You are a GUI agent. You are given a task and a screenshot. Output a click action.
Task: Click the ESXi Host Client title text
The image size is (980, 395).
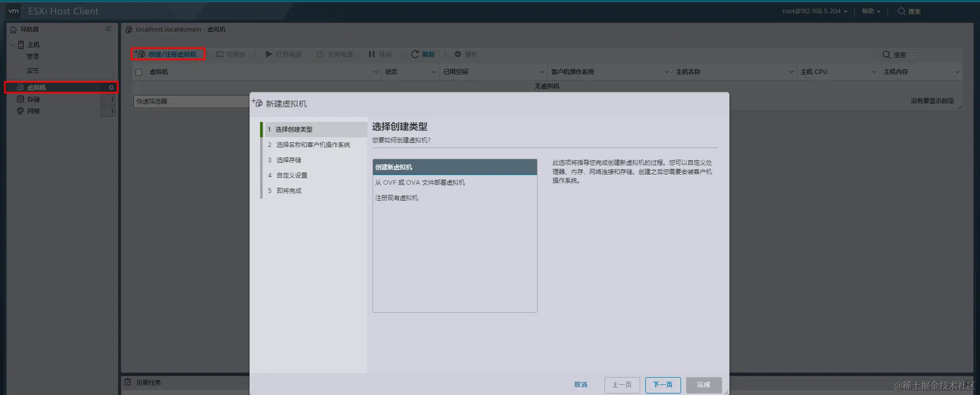pyautogui.click(x=63, y=11)
